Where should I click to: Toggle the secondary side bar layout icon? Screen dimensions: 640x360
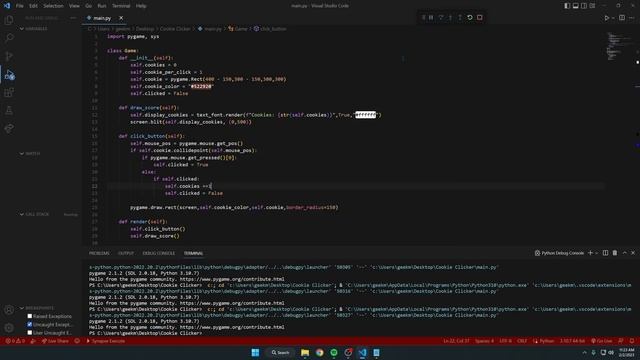[584, 6]
